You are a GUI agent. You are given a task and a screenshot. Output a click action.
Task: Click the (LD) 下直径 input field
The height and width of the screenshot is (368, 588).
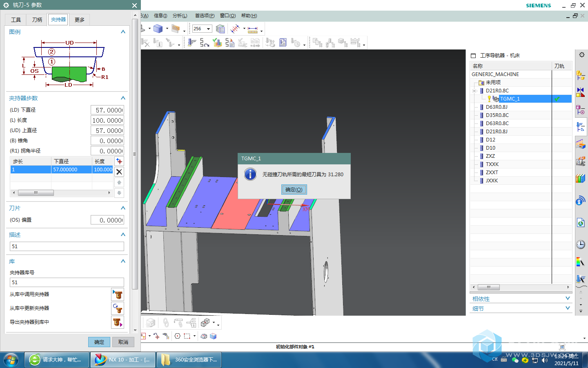point(107,110)
